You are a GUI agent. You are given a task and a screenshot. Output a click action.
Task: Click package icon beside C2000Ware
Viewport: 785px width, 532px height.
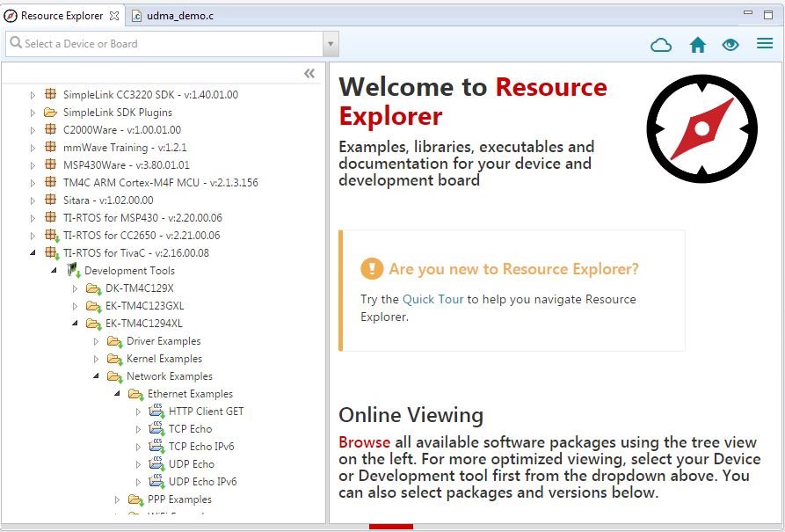coord(51,128)
